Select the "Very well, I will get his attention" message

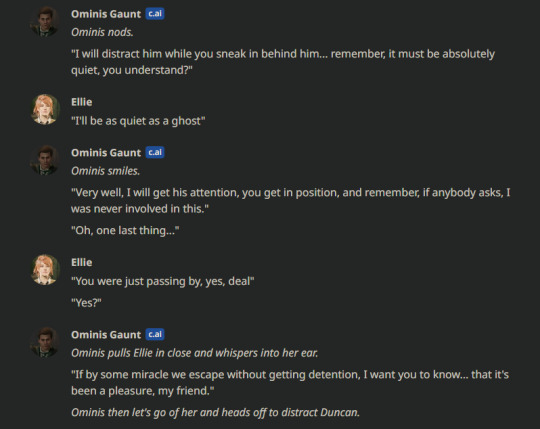point(290,200)
